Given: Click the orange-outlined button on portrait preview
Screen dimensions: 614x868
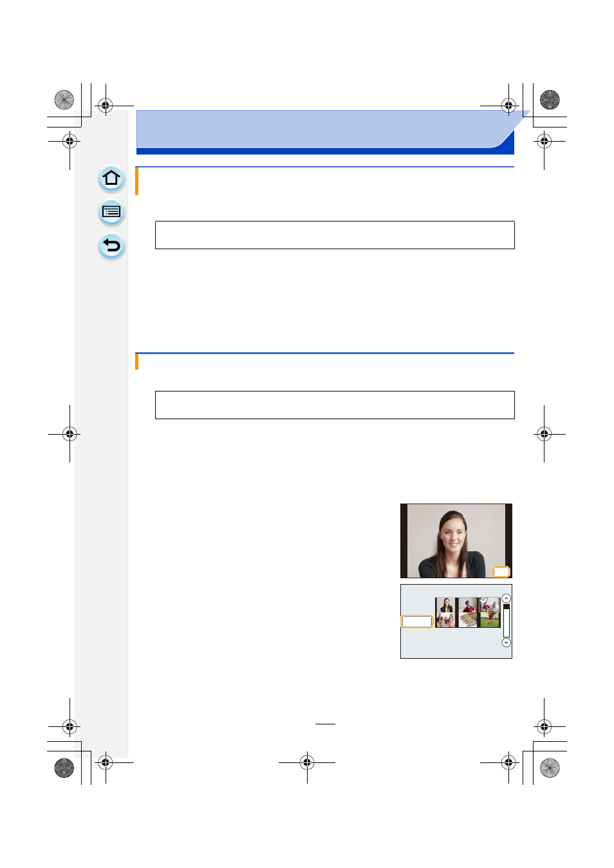Looking at the screenshot, I should click(x=501, y=572).
